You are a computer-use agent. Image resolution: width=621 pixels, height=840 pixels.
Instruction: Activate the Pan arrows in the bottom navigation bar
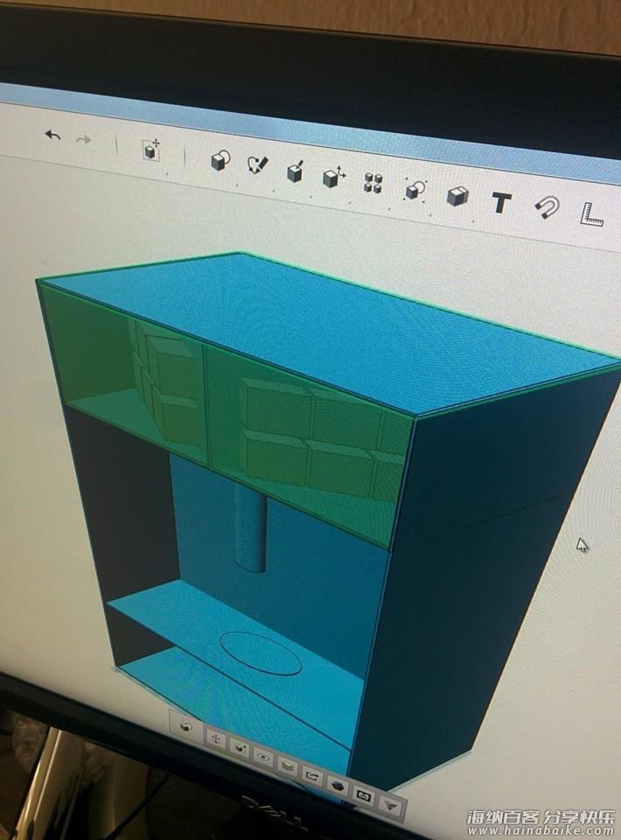[216, 738]
